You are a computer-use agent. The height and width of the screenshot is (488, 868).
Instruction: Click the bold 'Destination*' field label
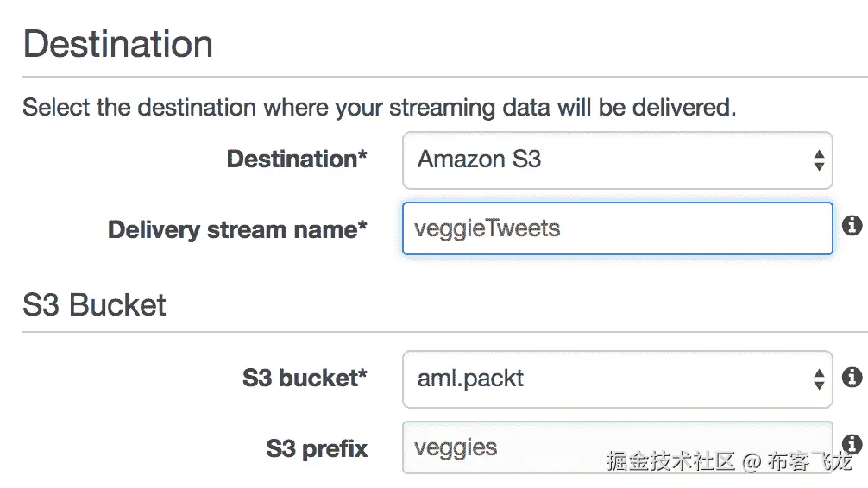click(297, 160)
